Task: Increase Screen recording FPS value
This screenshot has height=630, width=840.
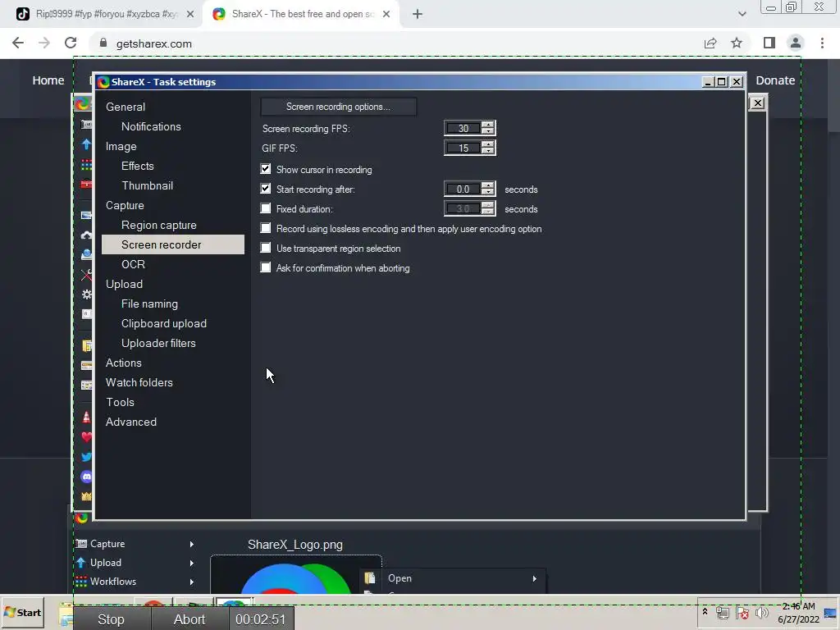Action: coord(487,125)
